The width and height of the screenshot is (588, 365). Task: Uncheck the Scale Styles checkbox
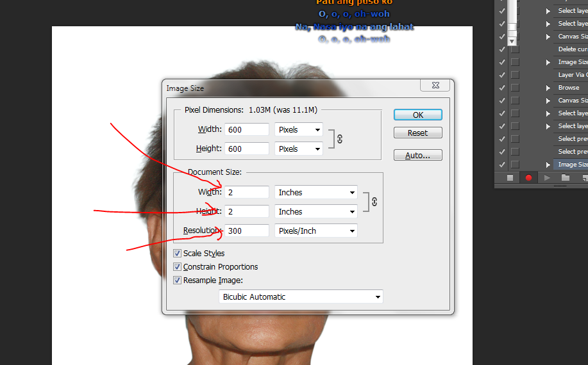(x=178, y=254)
